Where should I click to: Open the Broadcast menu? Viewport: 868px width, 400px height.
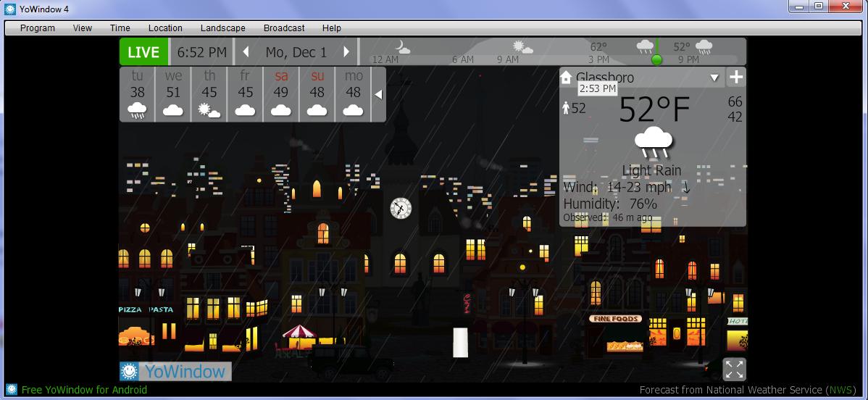[x=284, y=28]
